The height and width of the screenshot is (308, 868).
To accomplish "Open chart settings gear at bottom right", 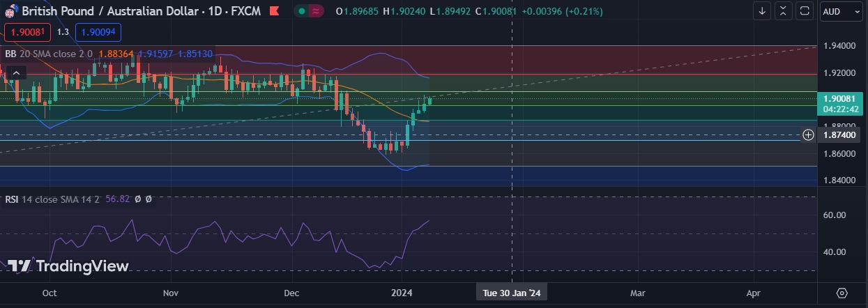I will click(842, 293).
